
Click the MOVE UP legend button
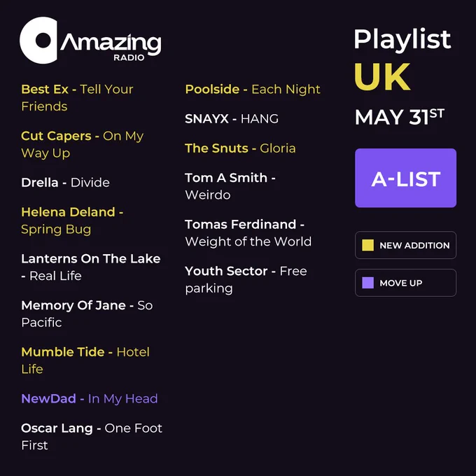point(405,283)
